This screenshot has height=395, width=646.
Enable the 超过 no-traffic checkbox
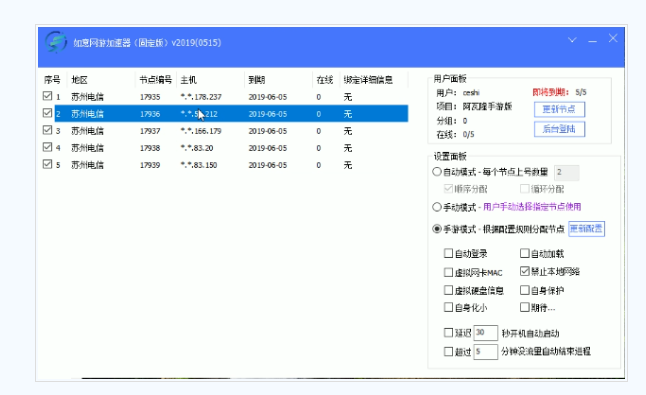pyautogui.click(x=448, y=351)
